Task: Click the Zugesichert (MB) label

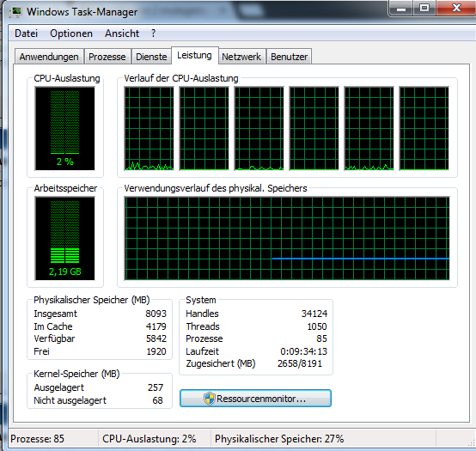Action: click(x=221, y=363)
